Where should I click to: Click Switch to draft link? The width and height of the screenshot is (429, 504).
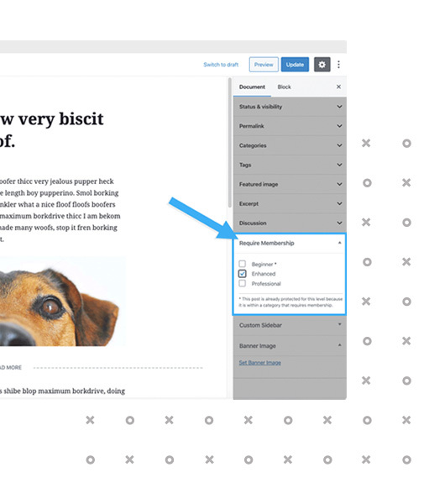(221, 65)
